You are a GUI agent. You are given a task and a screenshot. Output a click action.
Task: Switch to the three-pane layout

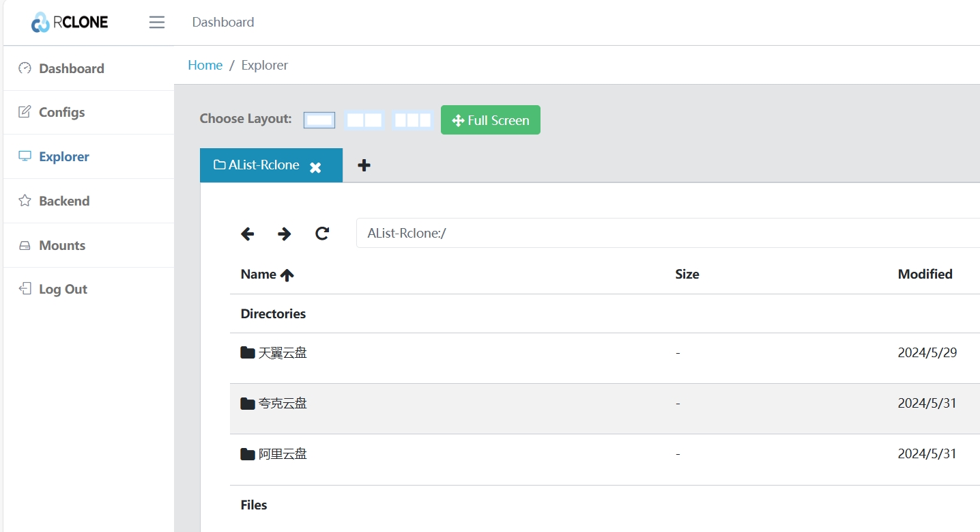pos(413,120)
